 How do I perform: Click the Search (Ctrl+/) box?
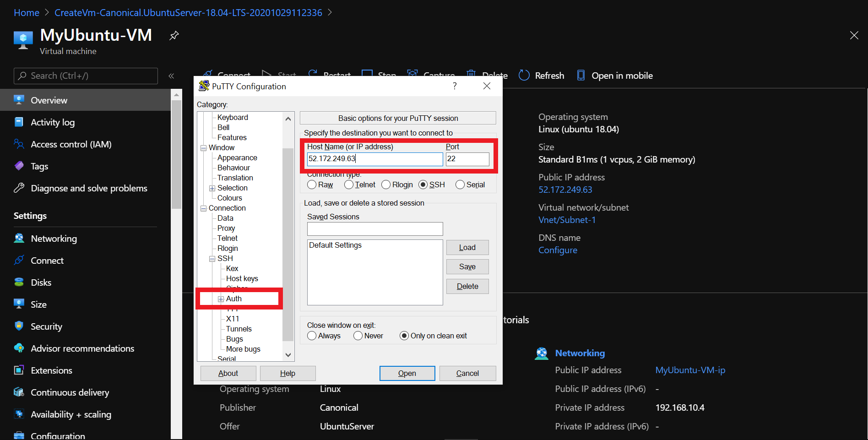click(x=86, y=76)
